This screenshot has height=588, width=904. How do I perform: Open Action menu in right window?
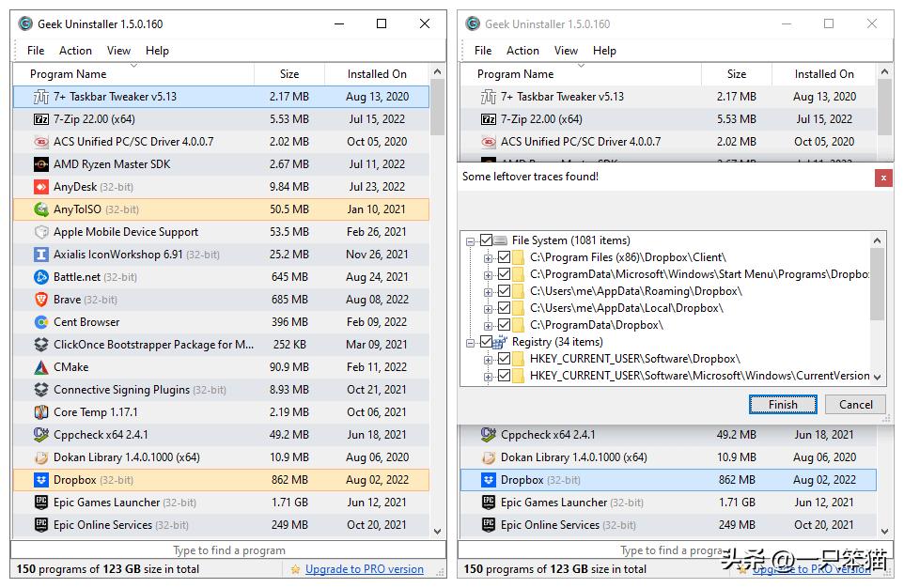click(x=522, y=51)
